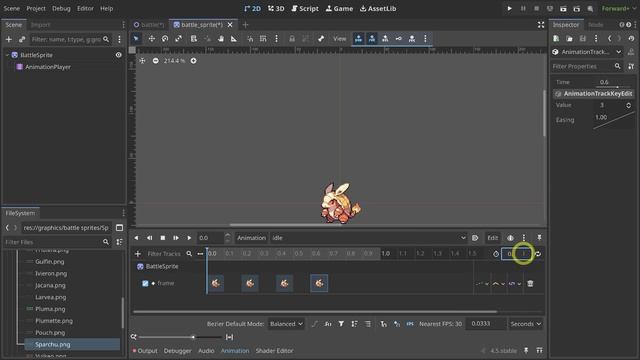
Task: Collapse the BattleSprite tree node
Action: pyautogui.click(x=7, y=55)
